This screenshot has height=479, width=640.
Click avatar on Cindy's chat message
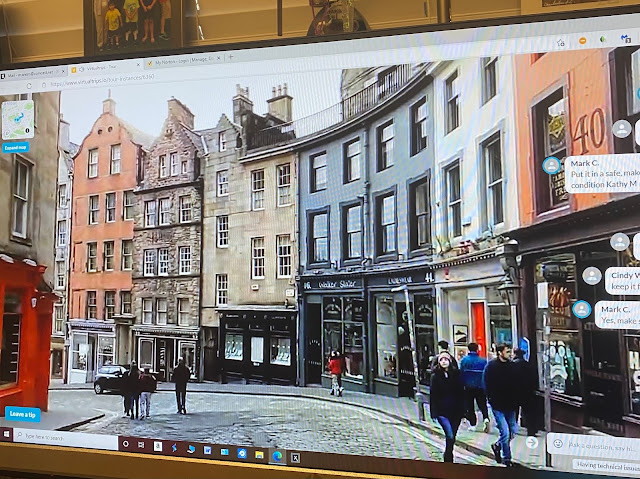592,275
